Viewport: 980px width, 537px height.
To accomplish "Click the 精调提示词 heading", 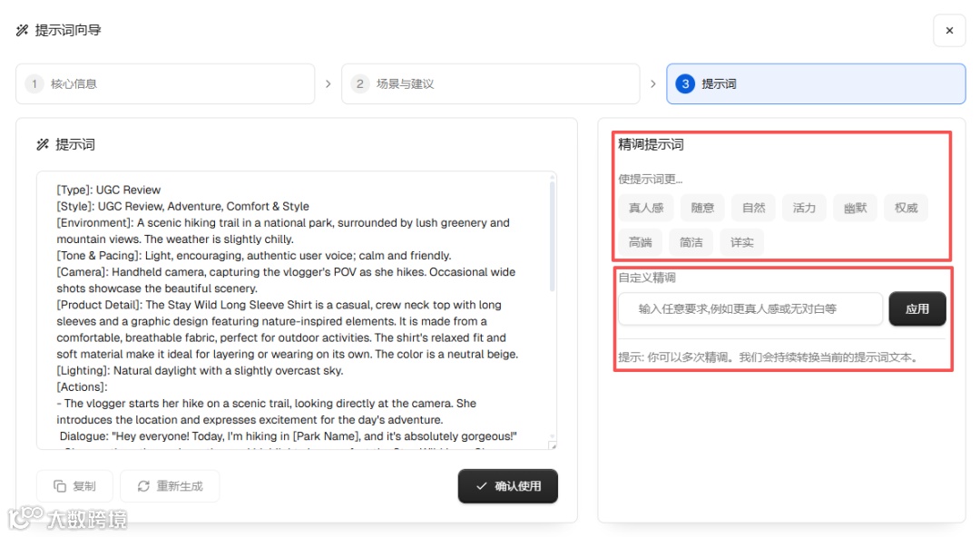I will pos(651,144).
